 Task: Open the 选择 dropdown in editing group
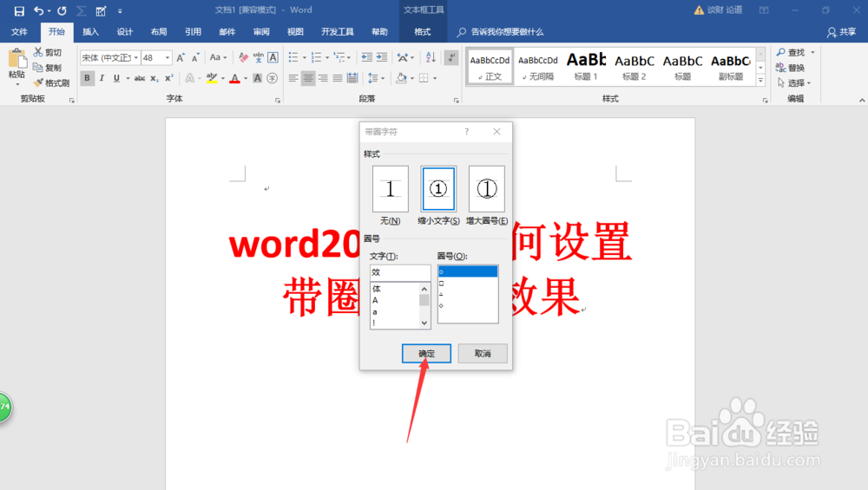[794, 83]
